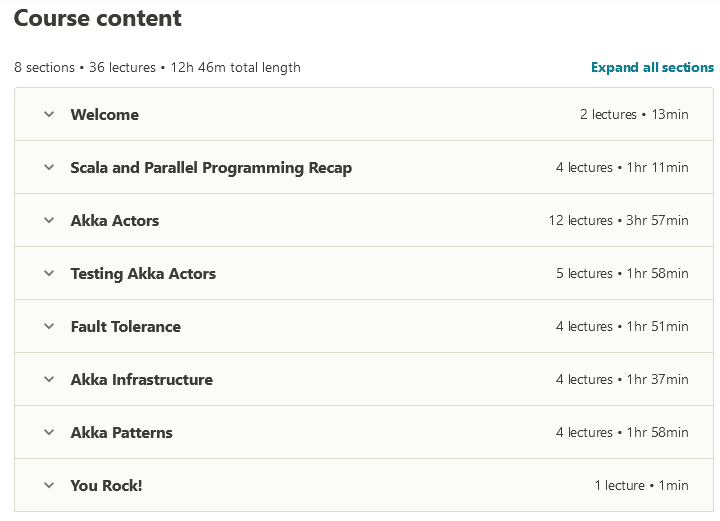Click the chevron icon beside Welcome
The height and width of the screenshot is (521, 720).
coord(48,114)
